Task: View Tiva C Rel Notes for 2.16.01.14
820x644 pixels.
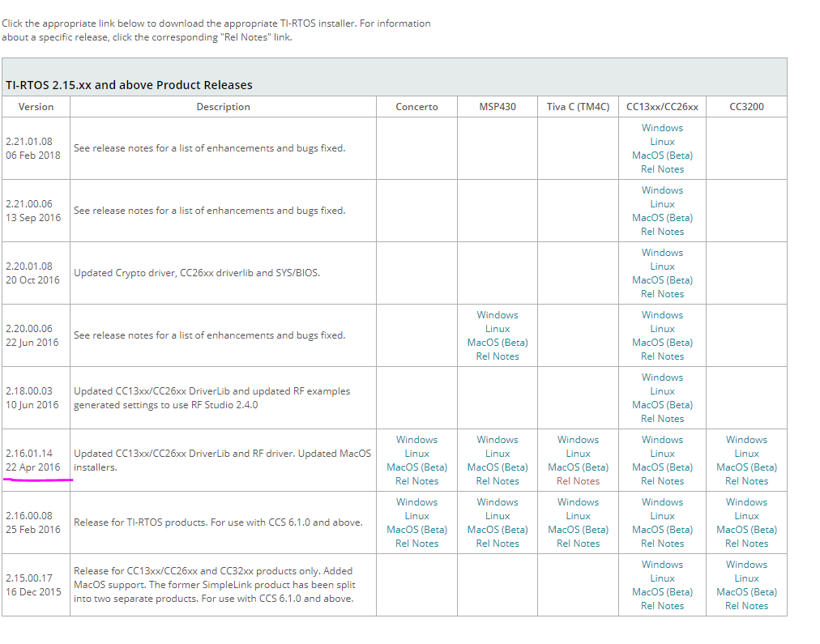Action: click(x=578, y=481)
